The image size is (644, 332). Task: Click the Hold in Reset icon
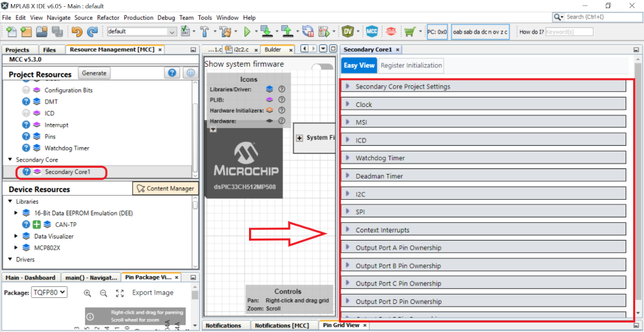307,31
